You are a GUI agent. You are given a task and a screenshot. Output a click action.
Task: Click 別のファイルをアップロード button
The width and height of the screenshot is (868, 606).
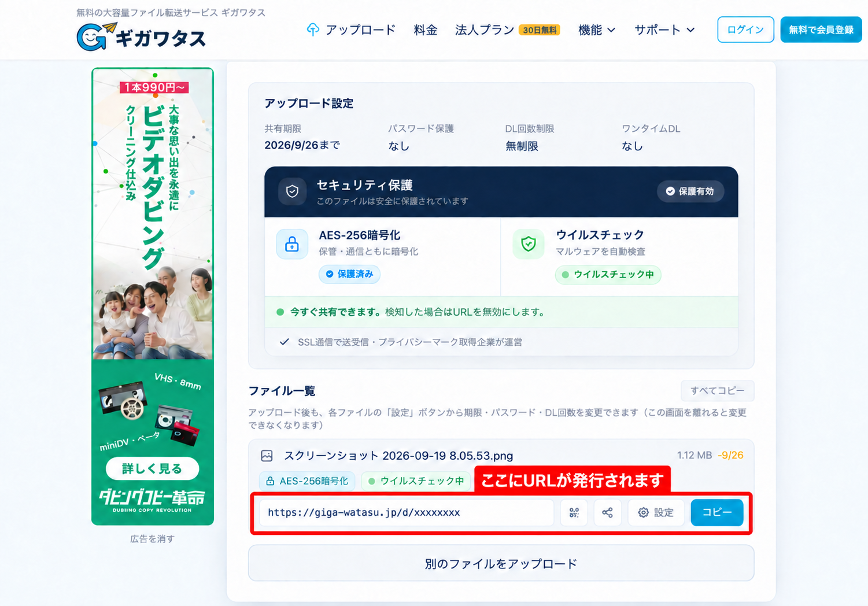pyautogui.click(x=501, y=563)
